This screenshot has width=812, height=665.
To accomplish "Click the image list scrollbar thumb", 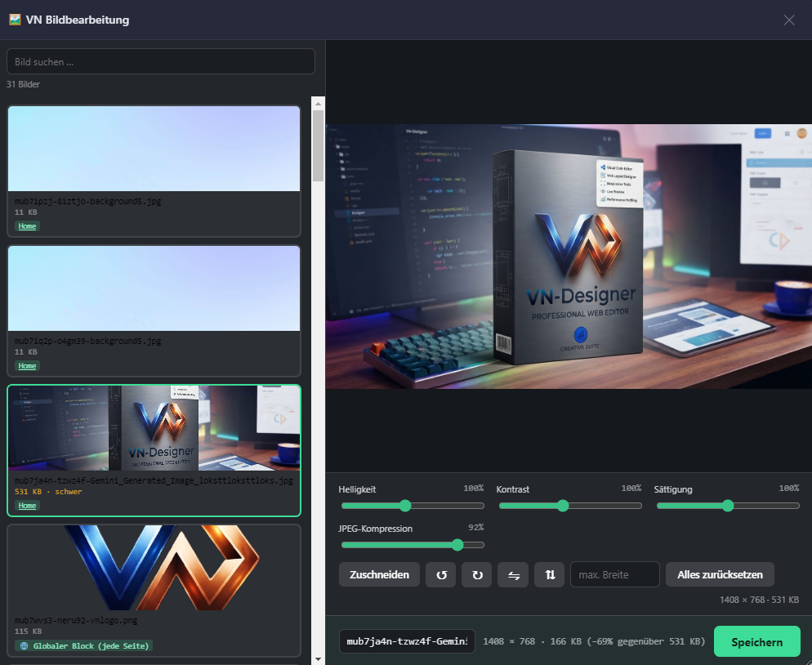I will 318,145.
